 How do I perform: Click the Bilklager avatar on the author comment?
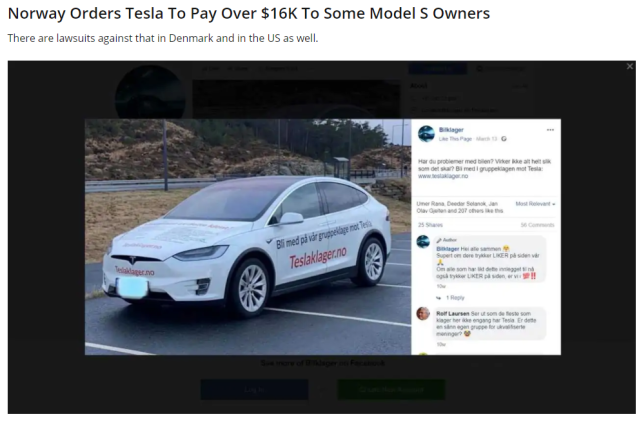click(423, 242)
